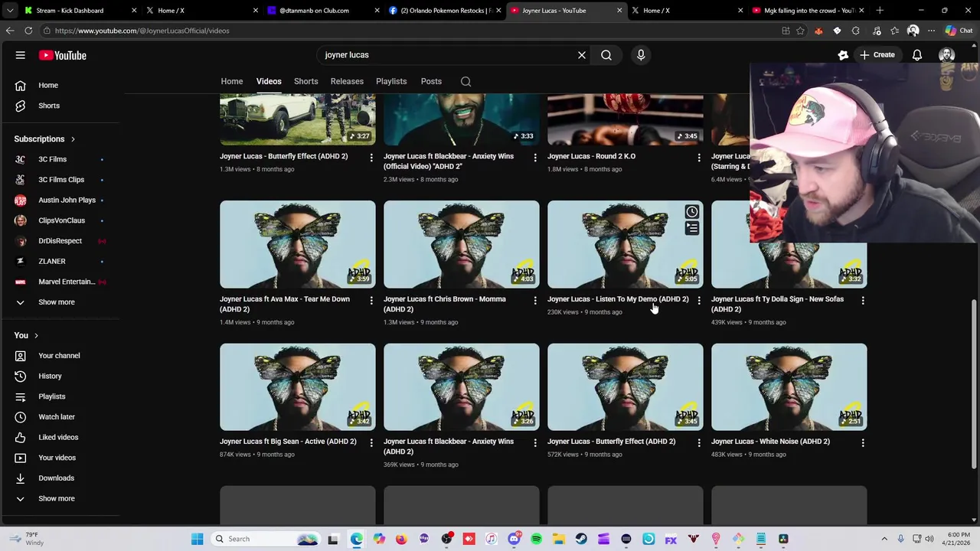Open Windows Start menu
Viewport: 980px width, 551px height.
click(197, 539)
